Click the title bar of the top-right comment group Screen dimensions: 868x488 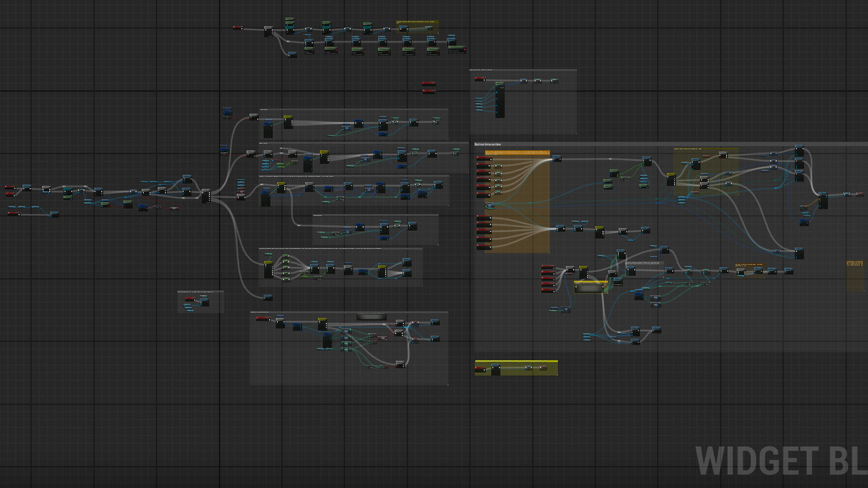tap(523, 70)
